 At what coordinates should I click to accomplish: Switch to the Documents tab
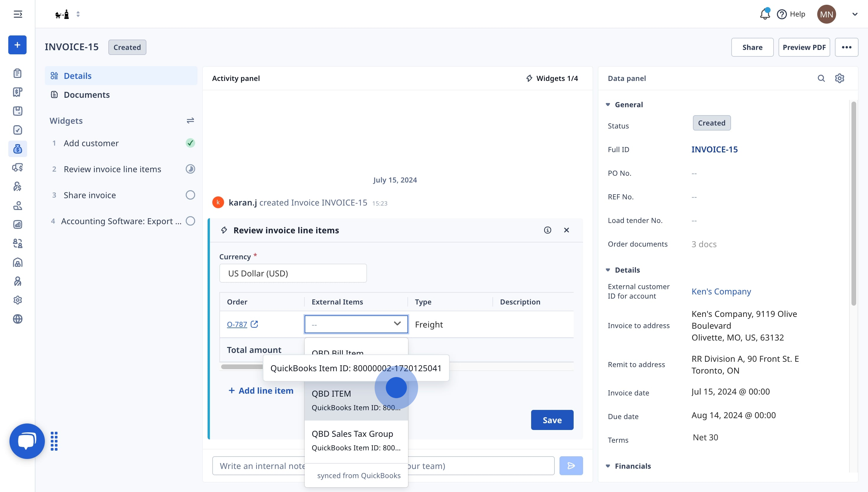87,95
